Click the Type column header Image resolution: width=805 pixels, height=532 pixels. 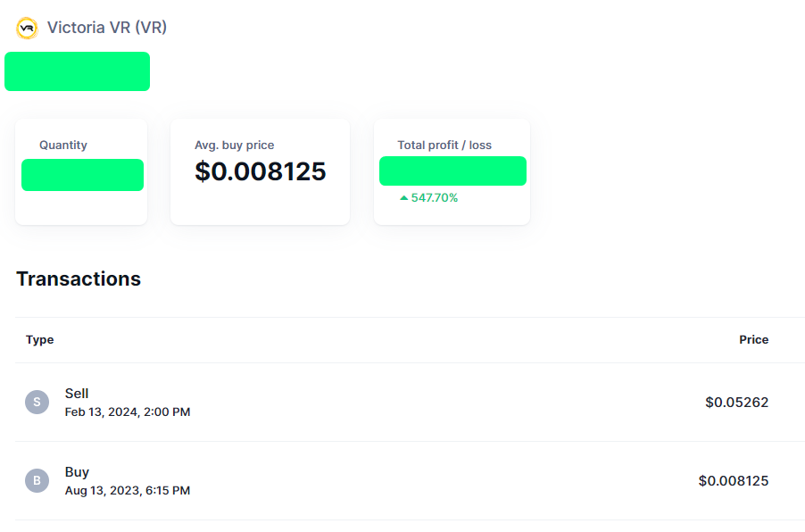pyautogui.click(x=40, y=340)
